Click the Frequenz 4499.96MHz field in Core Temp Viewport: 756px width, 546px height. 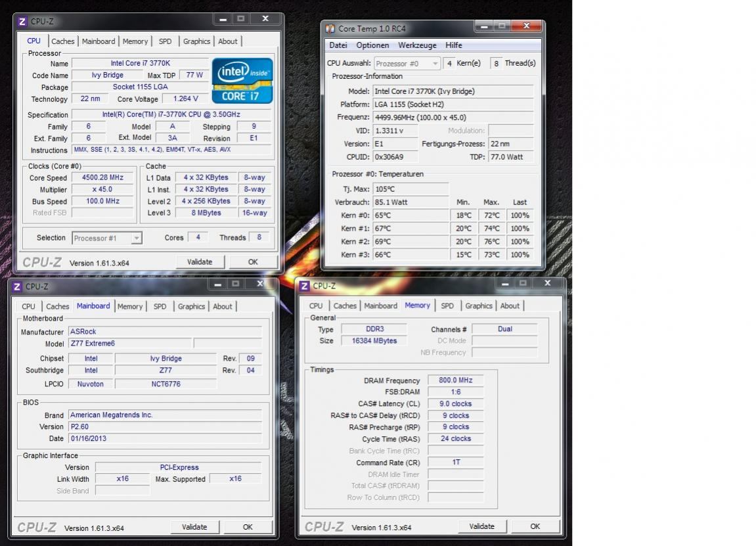(453, 118)
